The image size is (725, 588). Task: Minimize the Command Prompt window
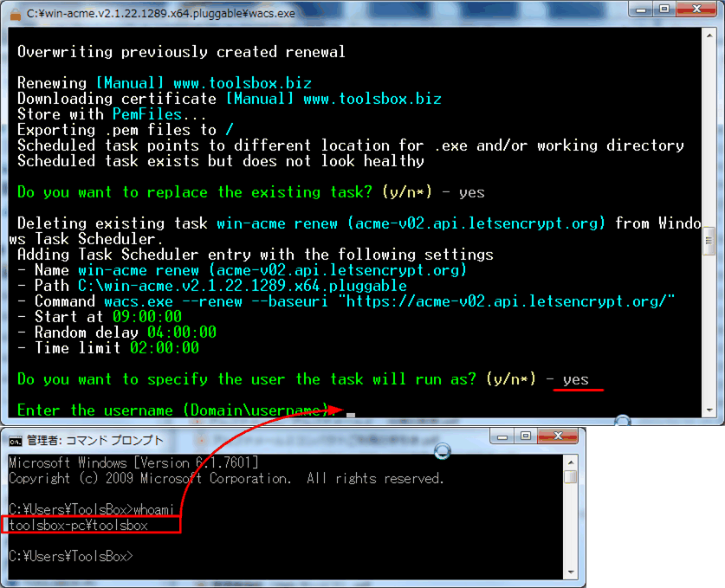click(502, 436)
